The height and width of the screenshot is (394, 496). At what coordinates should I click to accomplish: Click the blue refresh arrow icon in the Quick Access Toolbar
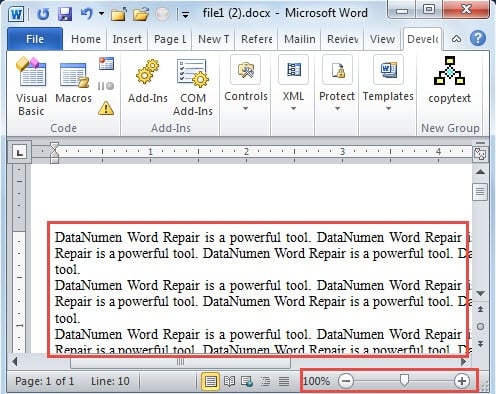click(43, 14)
